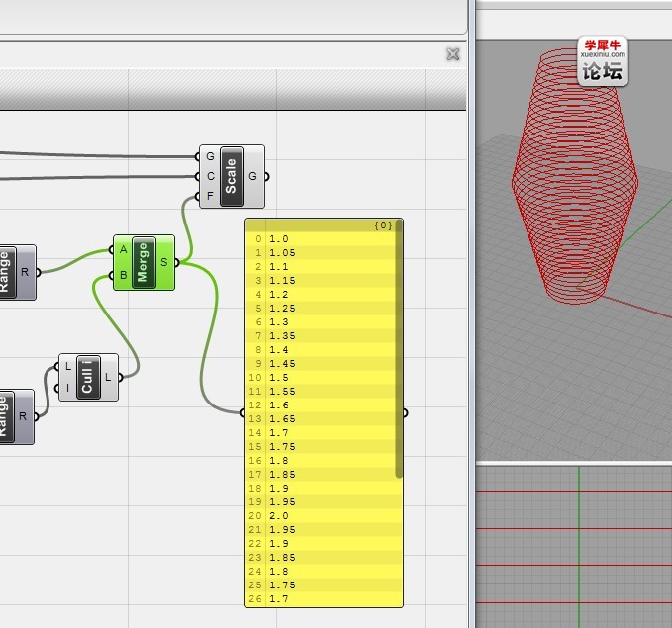Click Merge input B grip
The width and height of the screenshot is (672, 628).
[112, 275]
